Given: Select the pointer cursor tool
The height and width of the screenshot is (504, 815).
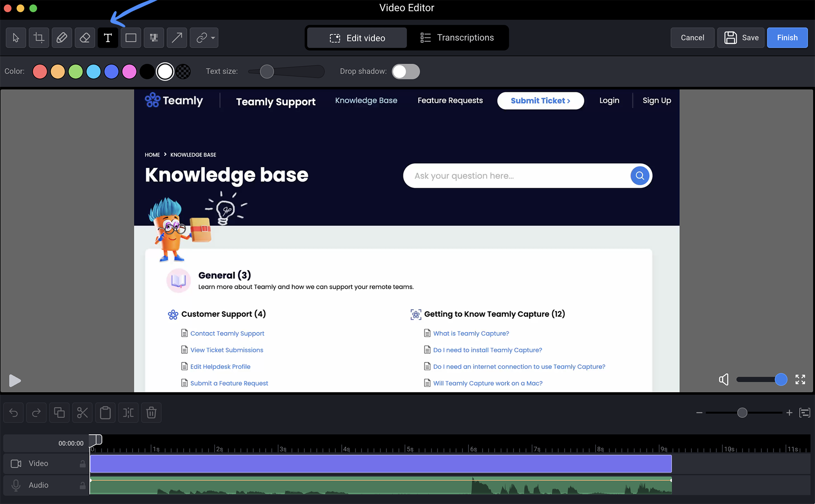Looking at the screenshot, I should point(16,38).
